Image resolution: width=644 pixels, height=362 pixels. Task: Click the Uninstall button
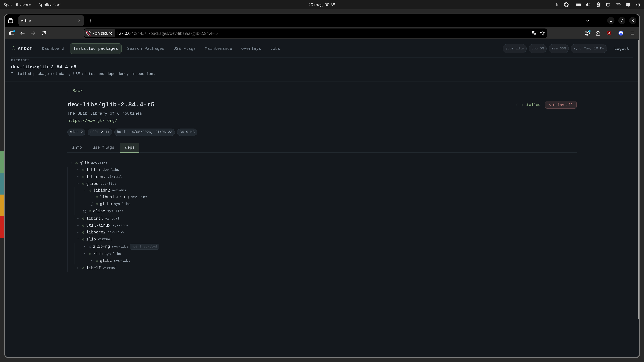point(561,105)
